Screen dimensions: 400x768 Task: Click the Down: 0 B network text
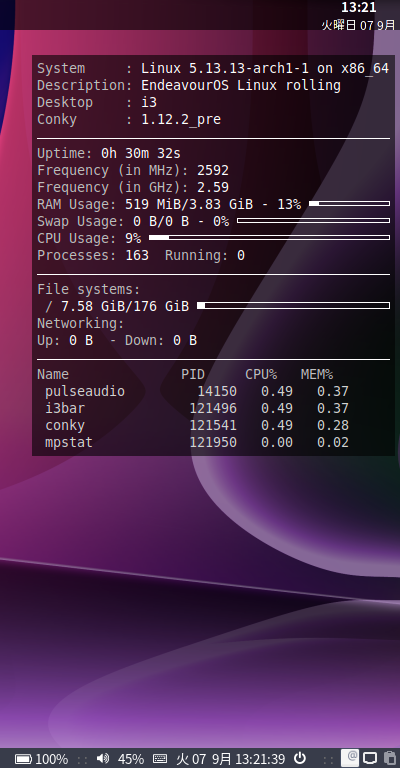(x=161, y=340)
